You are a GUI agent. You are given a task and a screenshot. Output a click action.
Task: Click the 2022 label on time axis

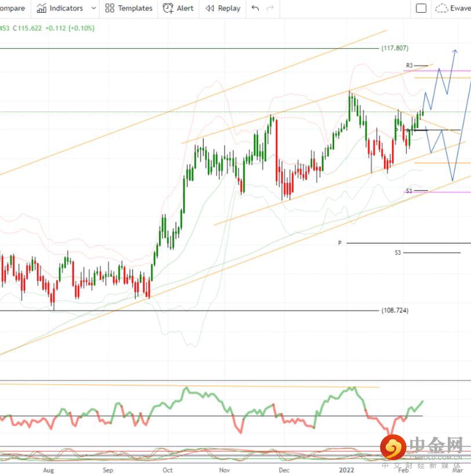pyautogui.click(x=346, y=470)
